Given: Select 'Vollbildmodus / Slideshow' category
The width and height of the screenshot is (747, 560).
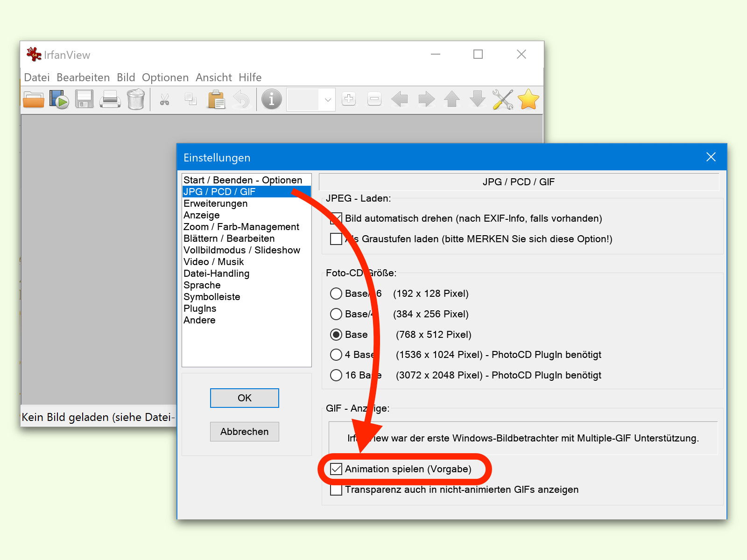Looking at the screenshot, I should point(247,250).
